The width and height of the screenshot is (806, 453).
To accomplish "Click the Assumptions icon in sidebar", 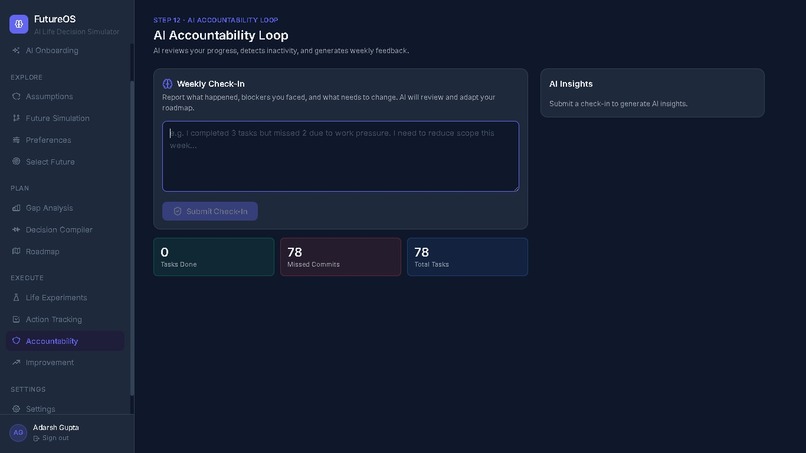I will 16,96.
